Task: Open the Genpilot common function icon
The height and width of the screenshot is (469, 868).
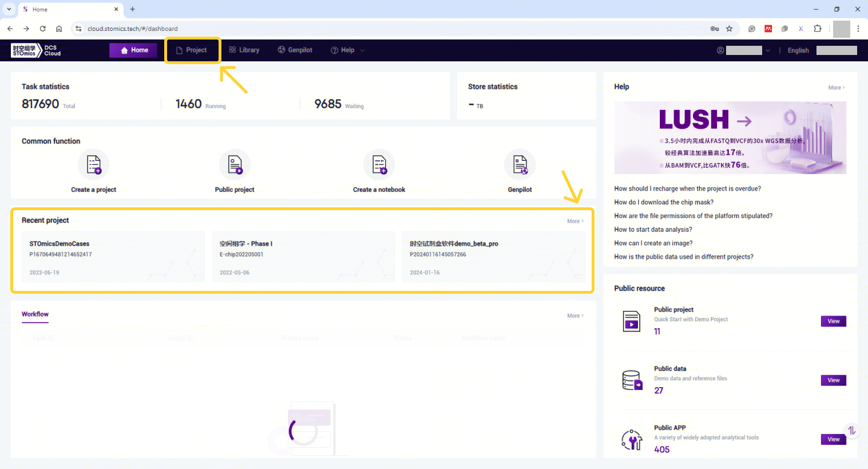Action: [x=520, y=164]
